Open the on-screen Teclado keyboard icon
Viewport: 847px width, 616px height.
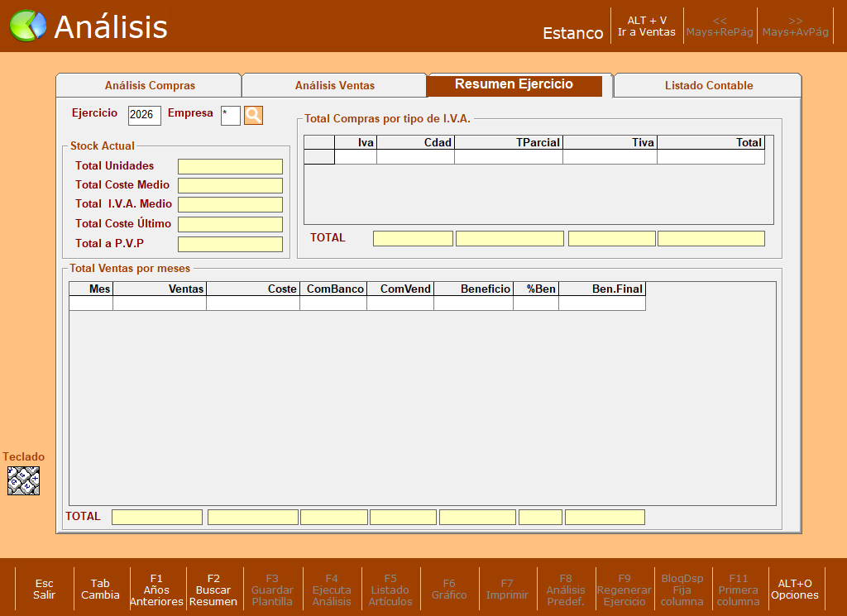click(23, 480)
